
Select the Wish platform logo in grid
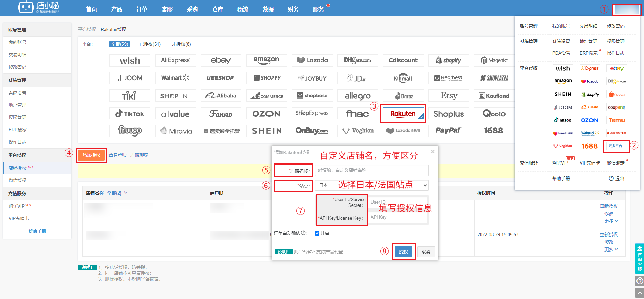[x=130, y=60]
